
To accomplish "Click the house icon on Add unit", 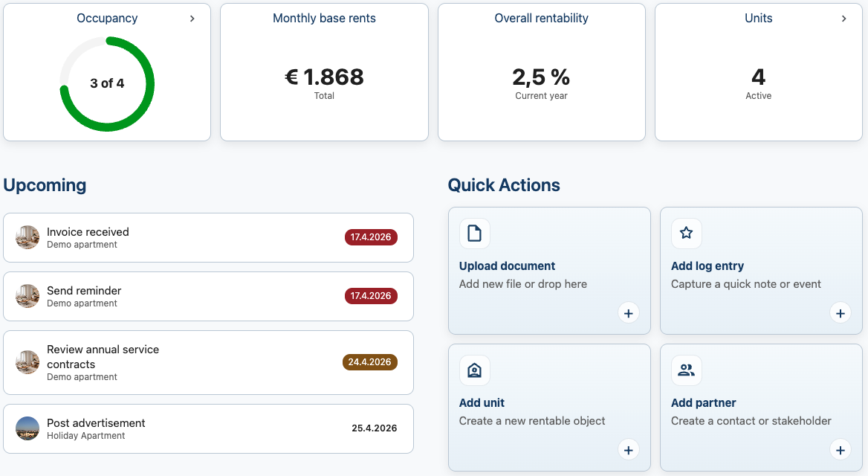I will [x=474, y=370].
